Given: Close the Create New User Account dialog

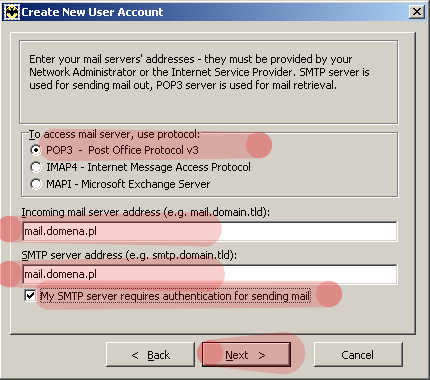Looking at the screenshot, I should [417, 12].
